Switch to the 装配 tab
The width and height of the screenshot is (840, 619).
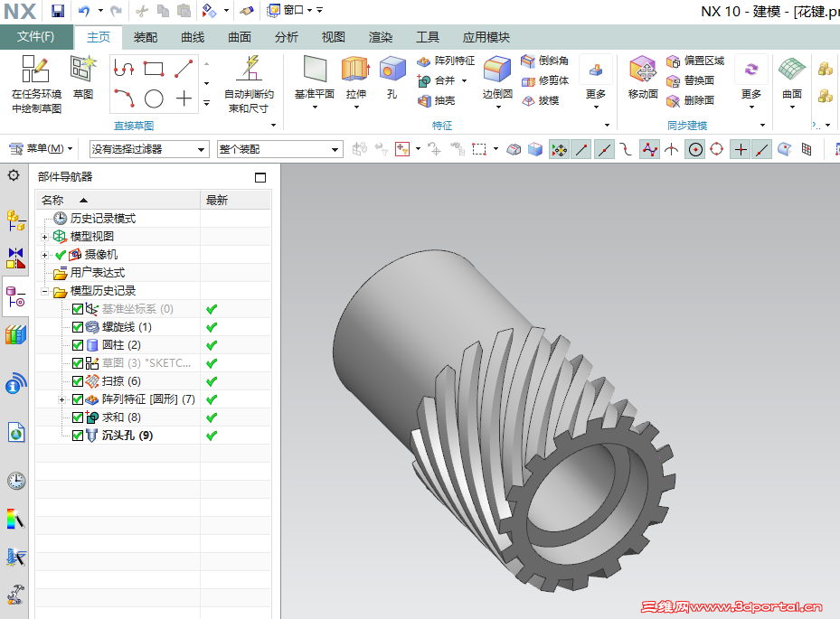coord(146,37)
